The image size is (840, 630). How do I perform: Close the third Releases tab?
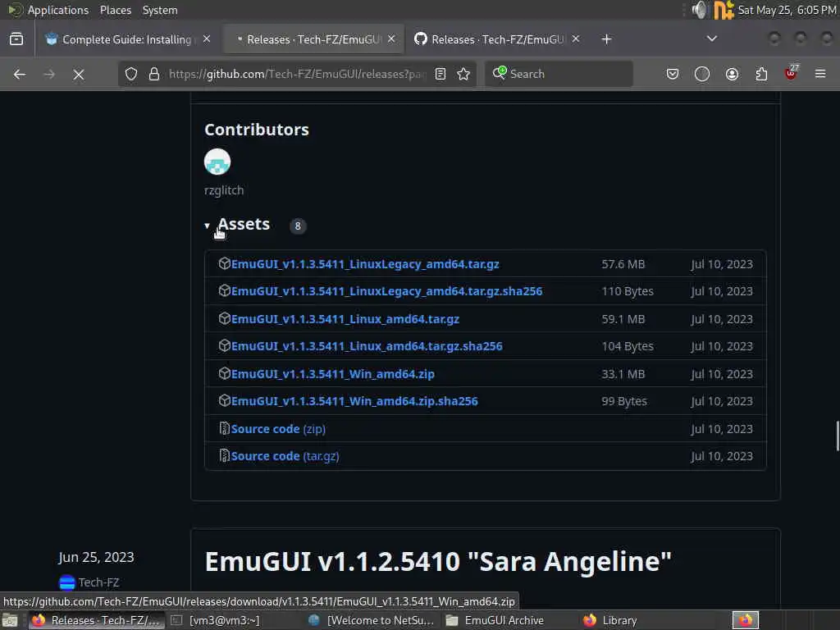575,39
